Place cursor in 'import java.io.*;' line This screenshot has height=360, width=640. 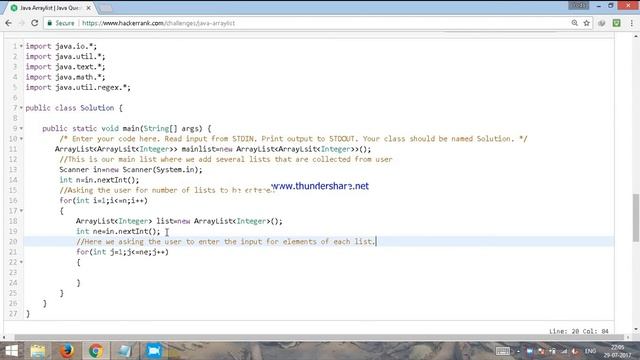61,46
